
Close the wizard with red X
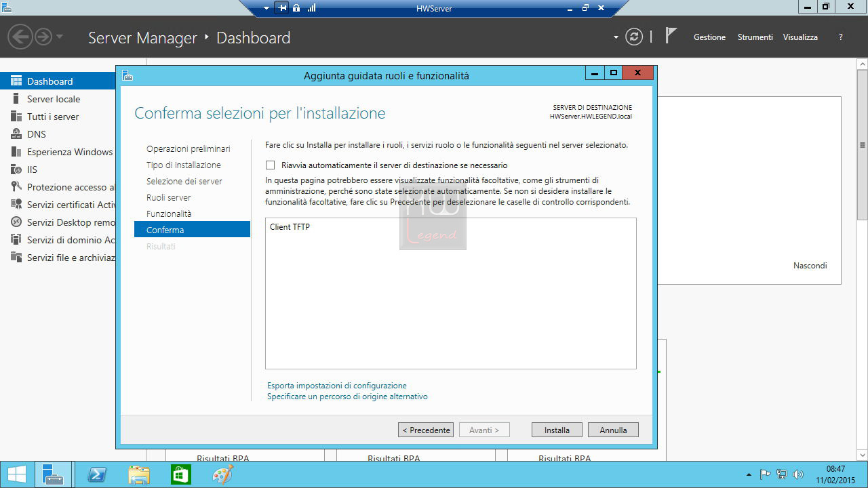[x=637, y=73]
